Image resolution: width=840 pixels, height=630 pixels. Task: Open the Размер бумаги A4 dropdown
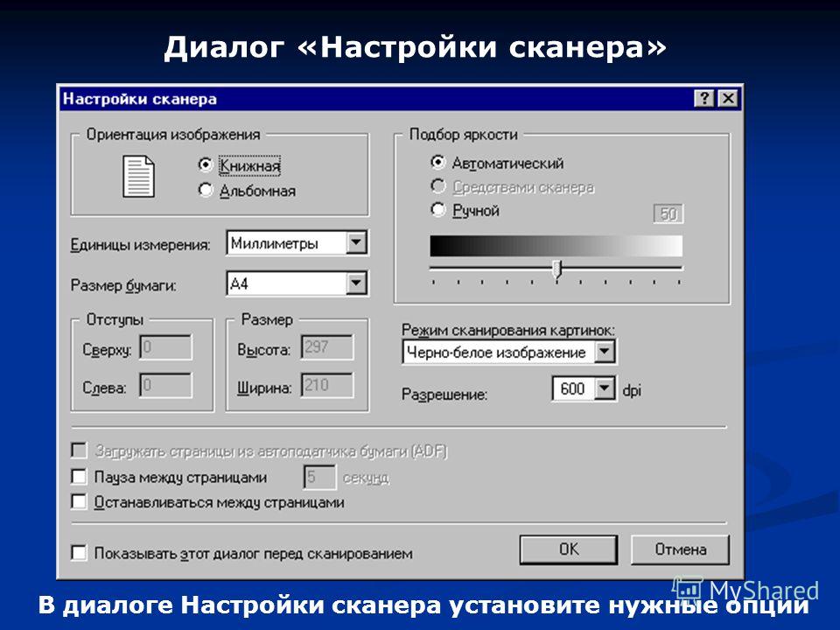click(356, 283)
